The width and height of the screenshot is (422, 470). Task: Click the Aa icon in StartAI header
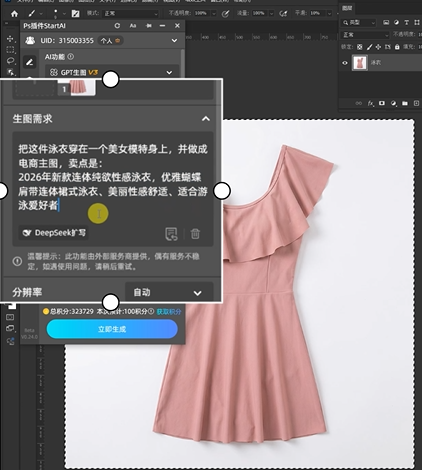tap(133, 26)
